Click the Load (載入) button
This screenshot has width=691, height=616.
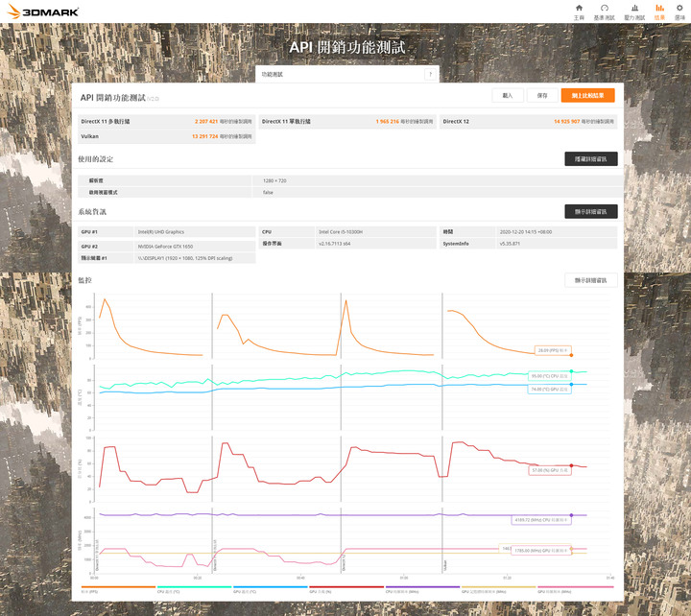[508, 96]
